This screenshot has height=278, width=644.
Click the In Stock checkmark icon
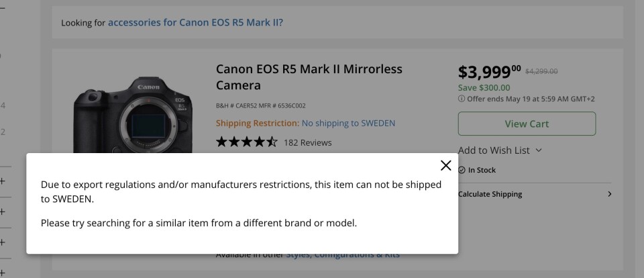tap(462, 171)
